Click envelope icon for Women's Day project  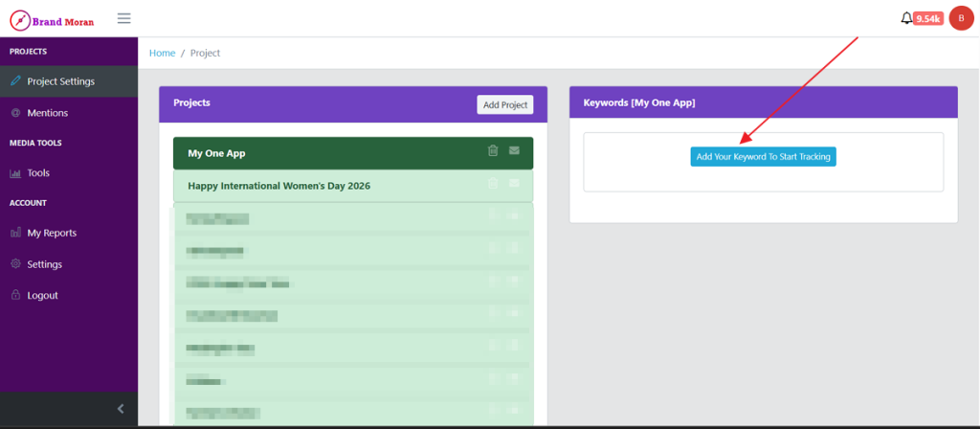click(x=514, y=183)
